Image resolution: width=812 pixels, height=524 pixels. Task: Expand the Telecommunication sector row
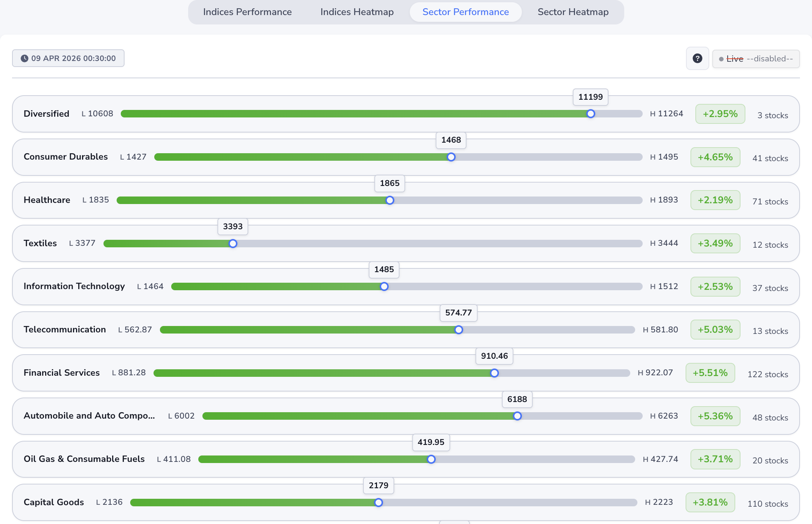click(64, 330)
